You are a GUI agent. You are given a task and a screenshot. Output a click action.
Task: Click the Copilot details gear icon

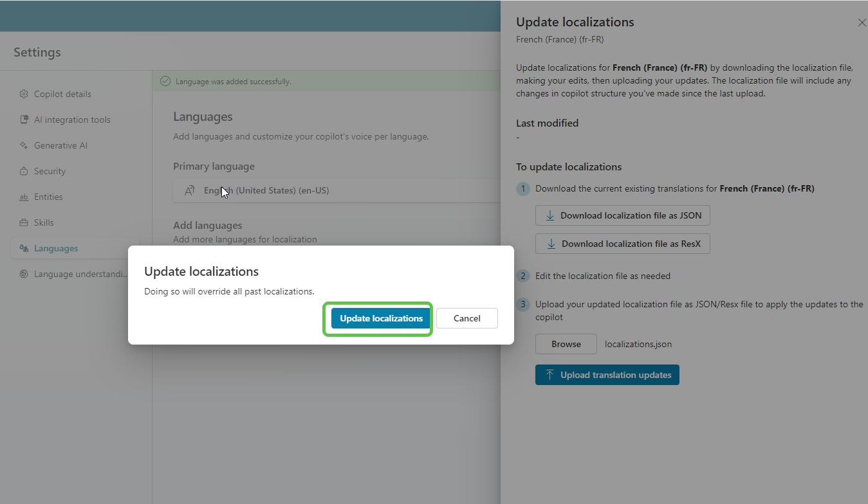(24, 94)
